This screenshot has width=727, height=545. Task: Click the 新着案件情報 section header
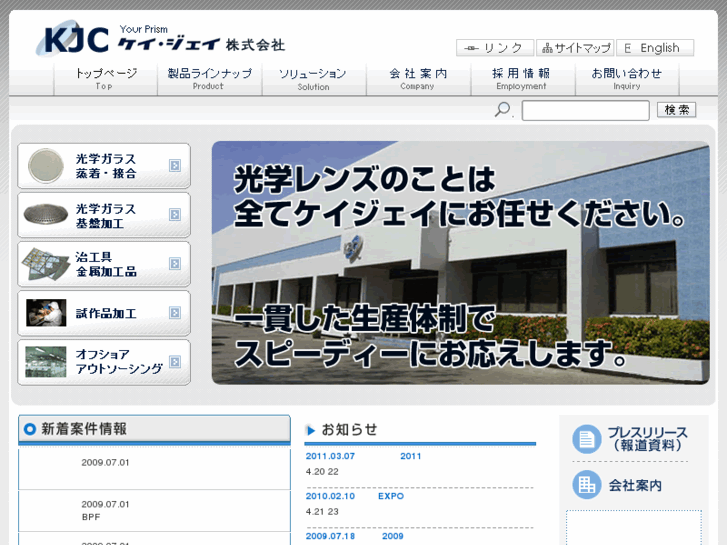pos(154,429)
